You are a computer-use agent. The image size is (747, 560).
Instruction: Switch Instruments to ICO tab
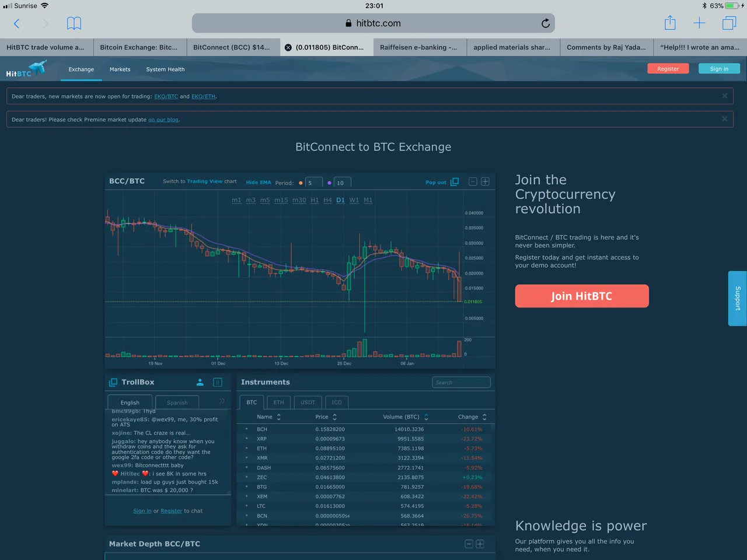tap(337, 402)
